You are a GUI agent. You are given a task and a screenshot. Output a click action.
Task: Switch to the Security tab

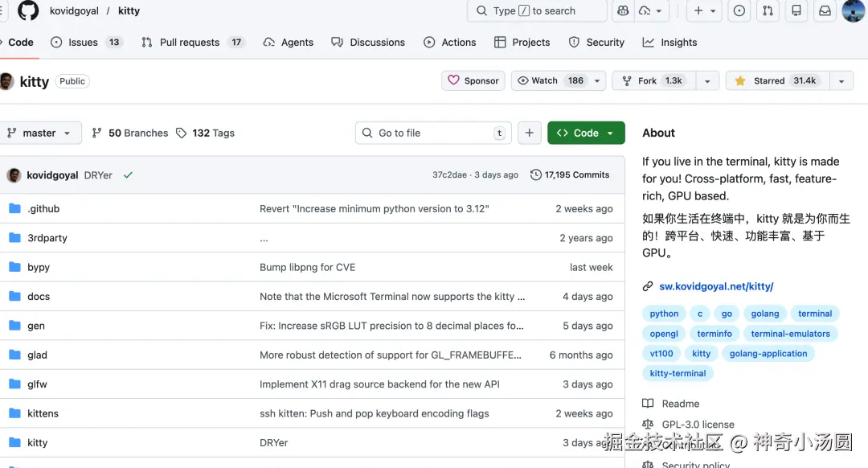(596, 42)
